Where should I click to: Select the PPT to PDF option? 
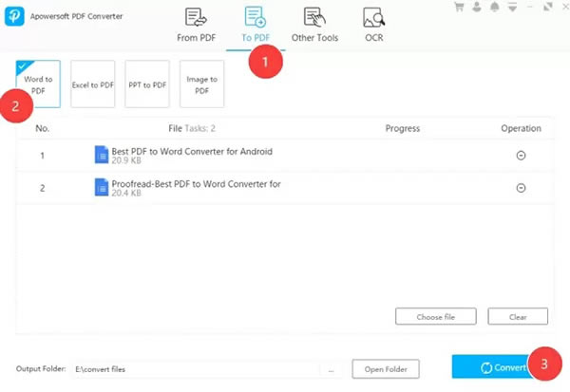click(147, 84)
